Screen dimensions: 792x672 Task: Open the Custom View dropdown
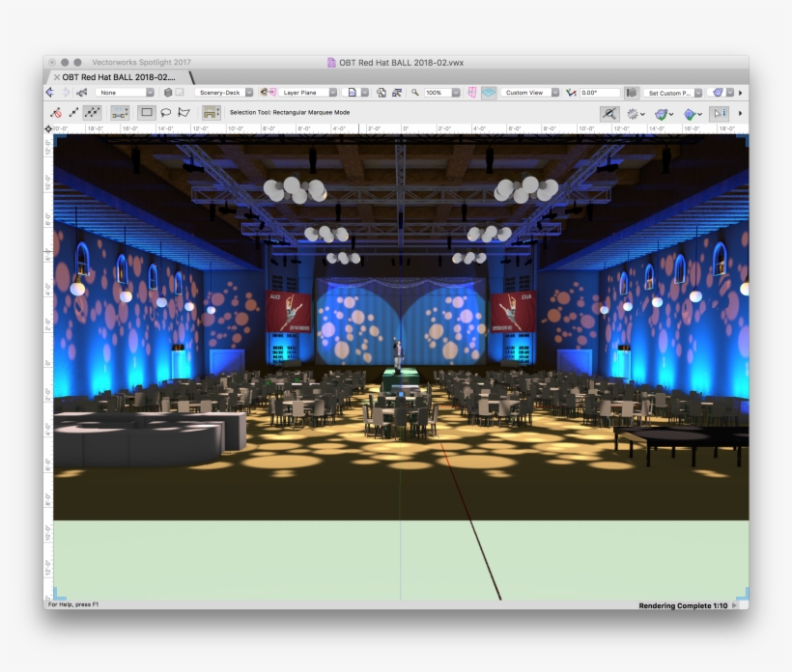[x=529, y=93]
